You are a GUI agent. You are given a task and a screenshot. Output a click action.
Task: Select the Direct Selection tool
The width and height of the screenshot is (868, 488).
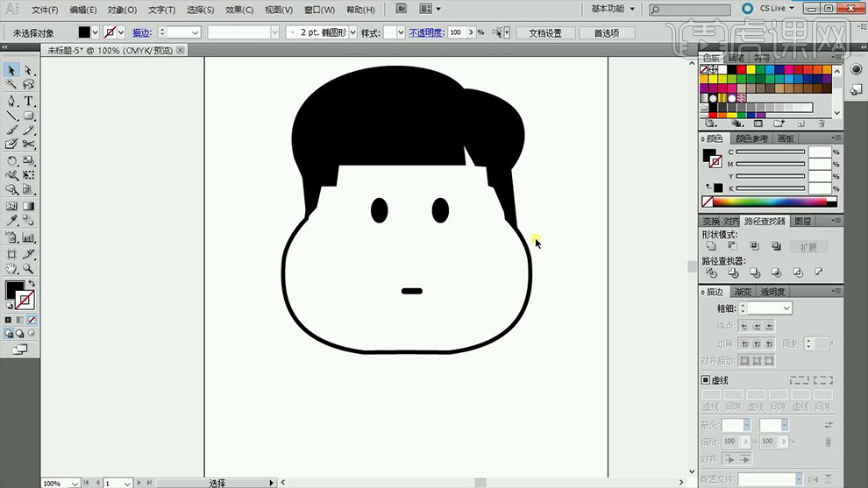point(28,70)
